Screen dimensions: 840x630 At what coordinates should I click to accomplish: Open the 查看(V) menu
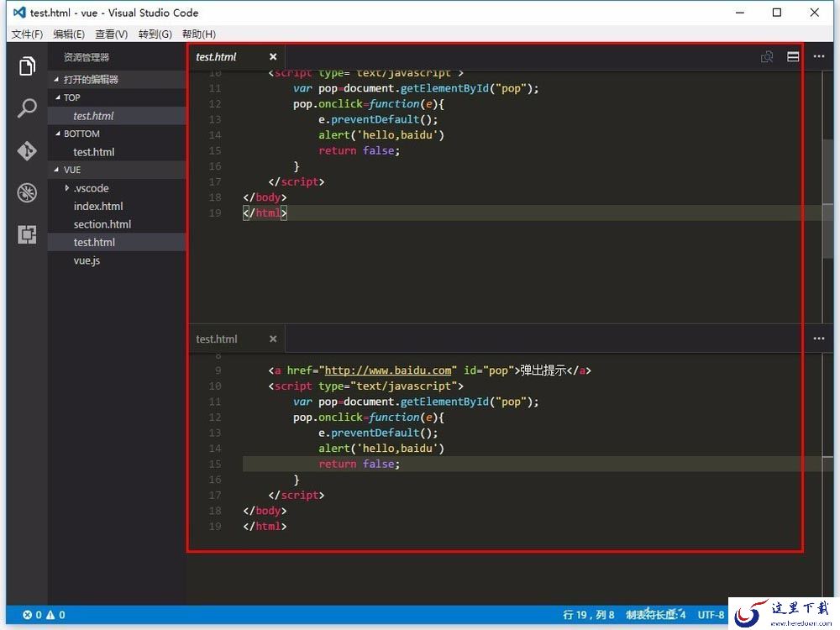coord(112,34)
